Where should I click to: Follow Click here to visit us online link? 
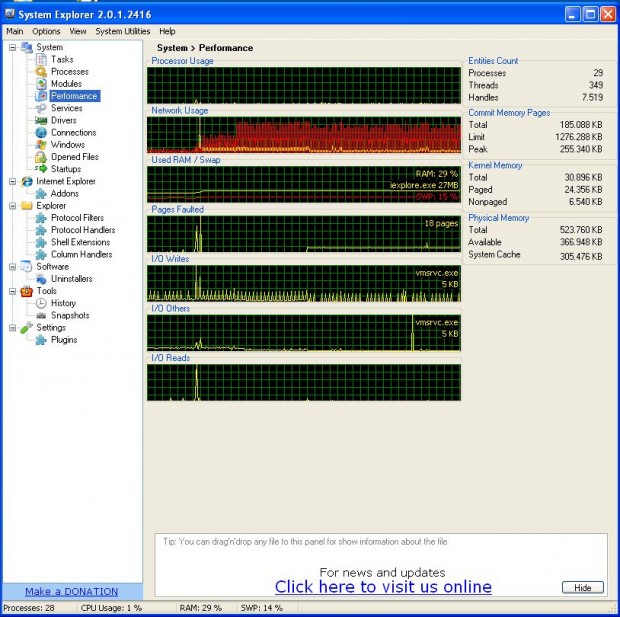coord(383,587)
